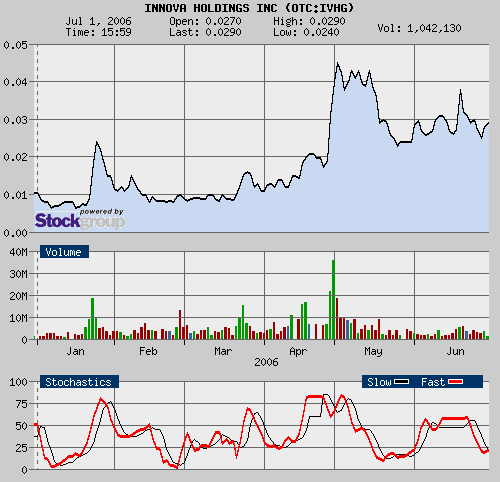Click the 50 stochastics axis label
Screen dimensions: 500x482
(21, 426)
